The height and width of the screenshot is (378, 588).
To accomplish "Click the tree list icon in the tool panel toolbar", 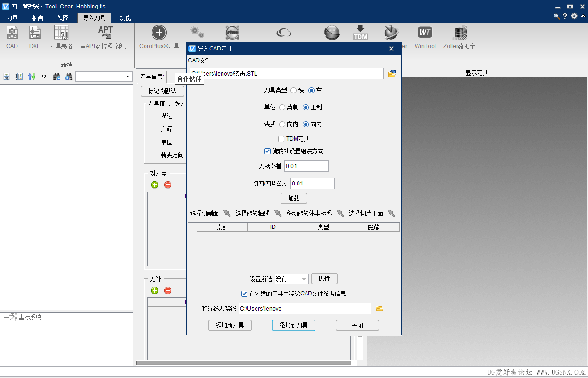I will [x=19, y=76].
